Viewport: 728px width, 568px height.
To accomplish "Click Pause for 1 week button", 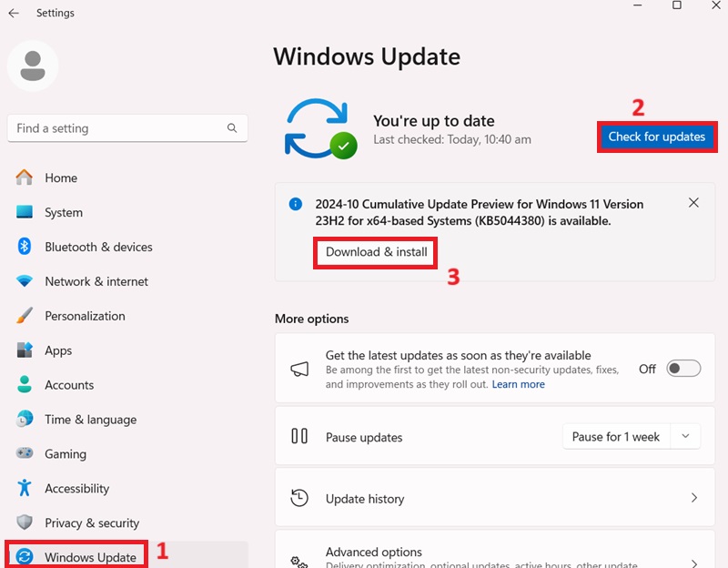I will (616, 437).
